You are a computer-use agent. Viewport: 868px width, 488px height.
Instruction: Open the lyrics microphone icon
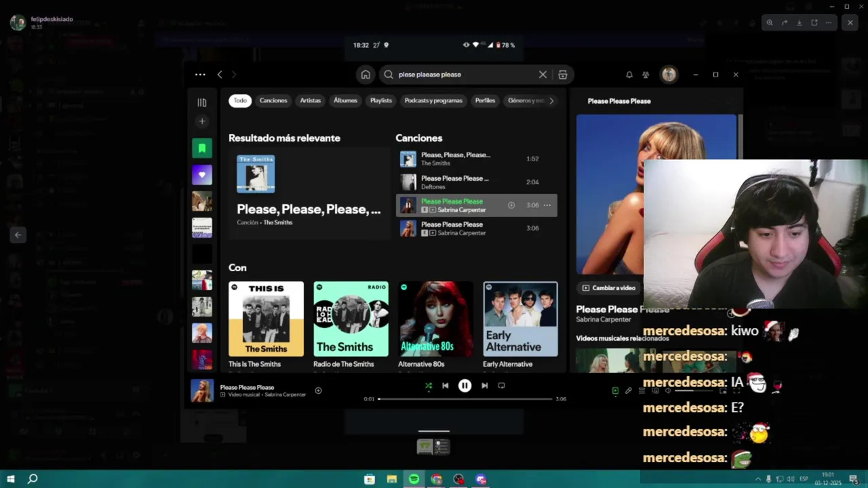[x=629, y=390]
